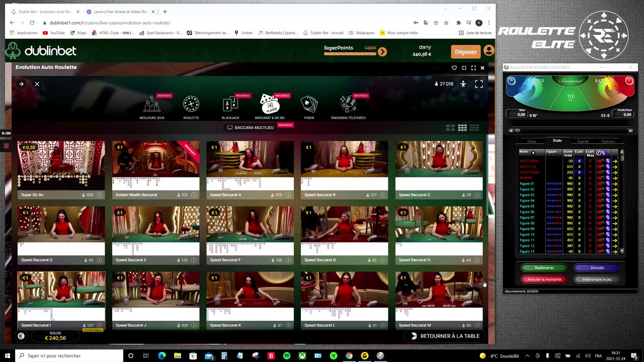The image size is (644, 362).
Task: Toggle the red switch in the AUTO Ratio row
Action: coord(601,161)
